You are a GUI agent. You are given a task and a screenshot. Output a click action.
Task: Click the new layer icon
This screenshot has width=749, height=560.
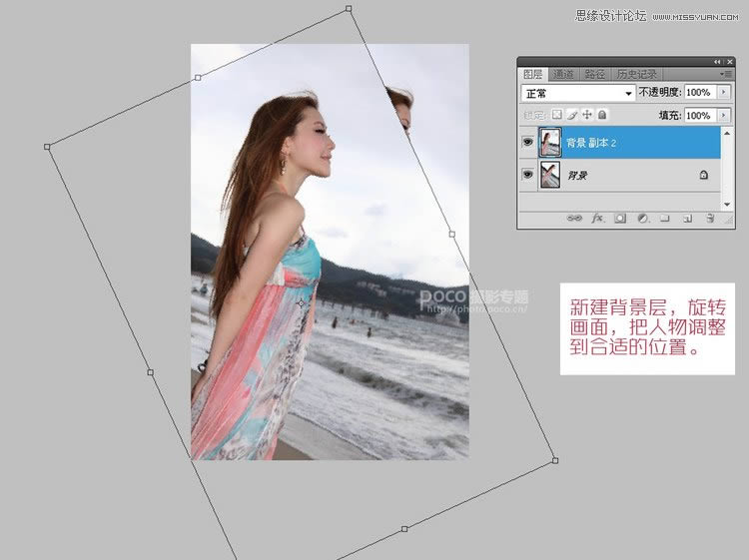(687, 218)
